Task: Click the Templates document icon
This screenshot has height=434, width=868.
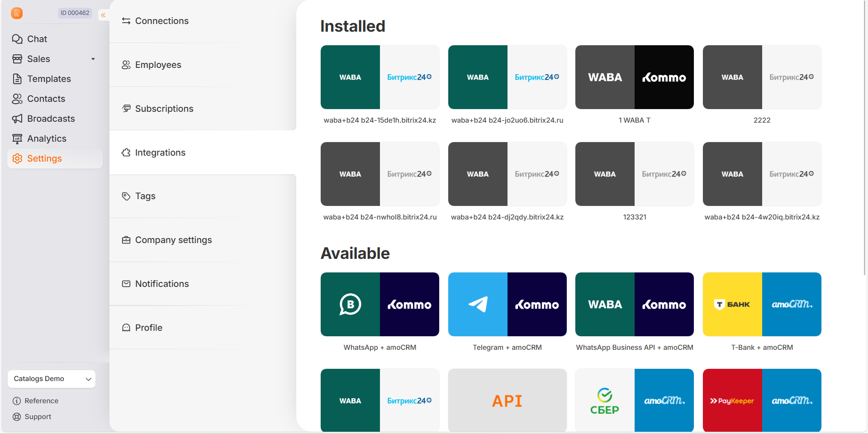Action: click(17, 79)
